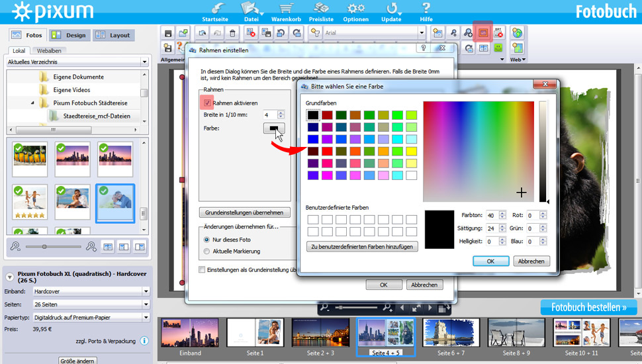The image size is (642, 364).
Task: Click the trash delete icon in toolbar
Action: [232, 32]
